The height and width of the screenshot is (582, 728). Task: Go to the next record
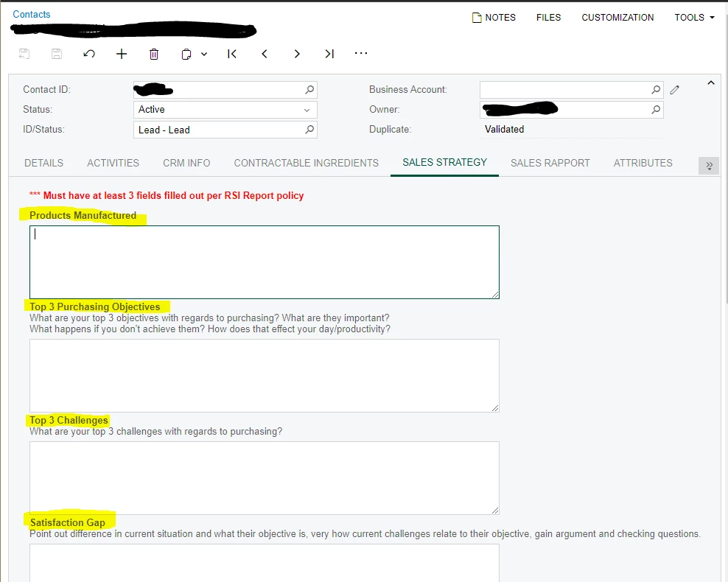(297, 54)
